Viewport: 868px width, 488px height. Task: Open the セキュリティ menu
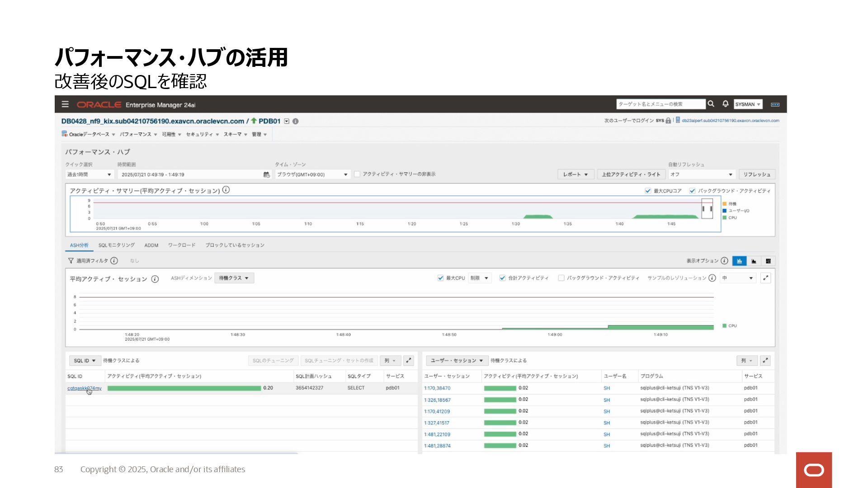click(x=203, y=134)
